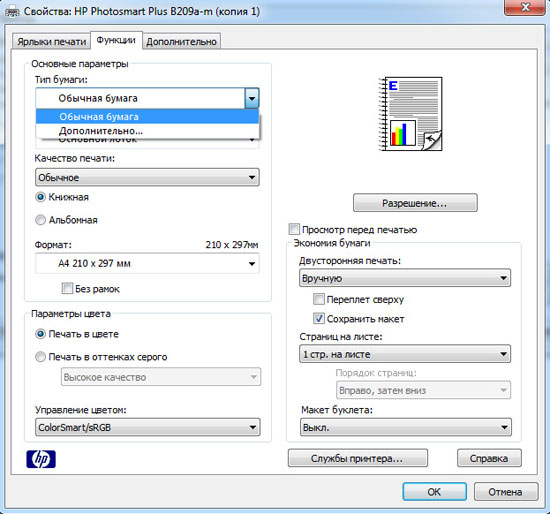Viewport: 550px width, 514px height.
Task: Switch to the Ярлыки печати tab
Action: coord(52,41)
